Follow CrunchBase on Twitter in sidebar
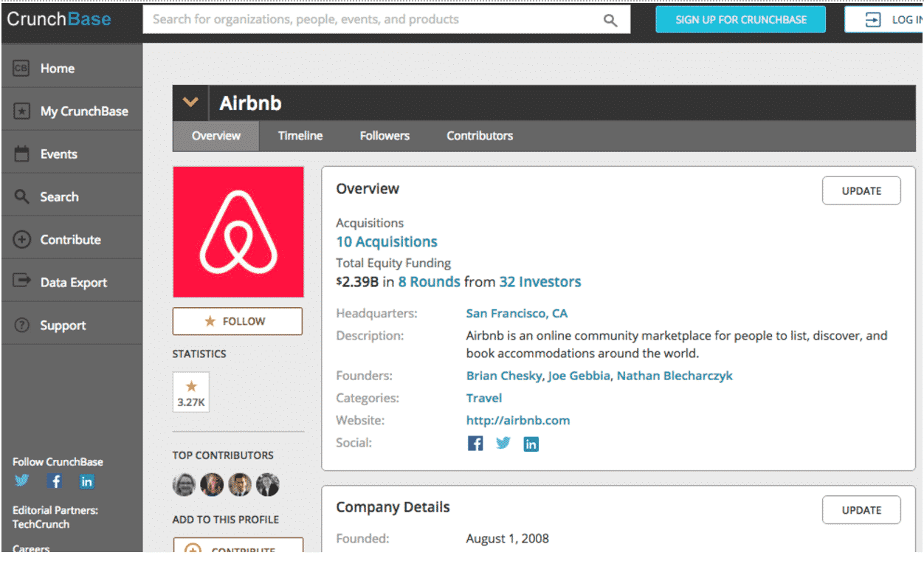The image size is (924, 561). point(22,481)
